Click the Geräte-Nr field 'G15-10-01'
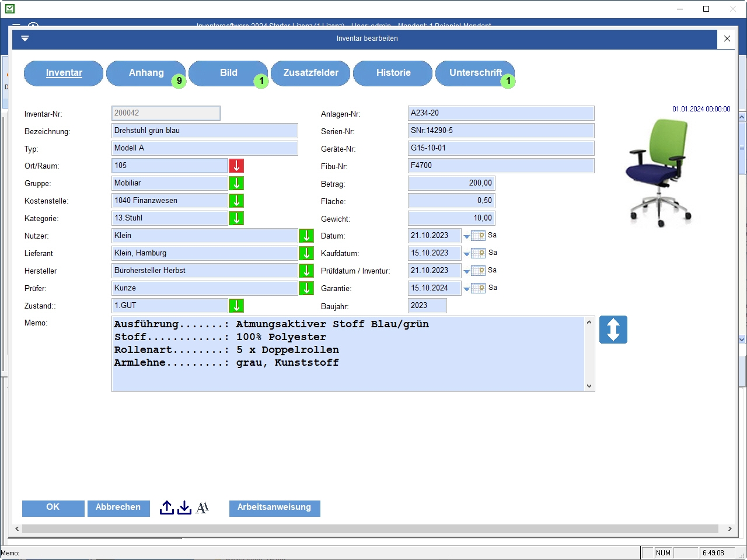 point(501,148)
